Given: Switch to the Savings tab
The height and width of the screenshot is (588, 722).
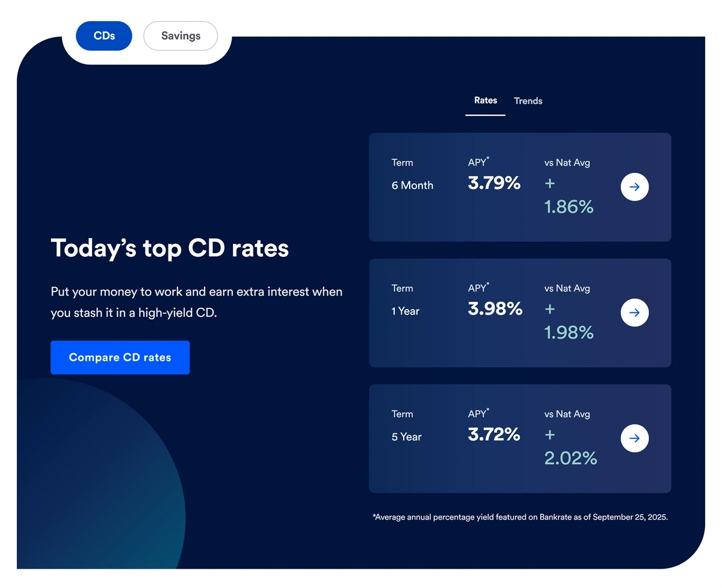Looking at the screenshot, I should [180, 35].
